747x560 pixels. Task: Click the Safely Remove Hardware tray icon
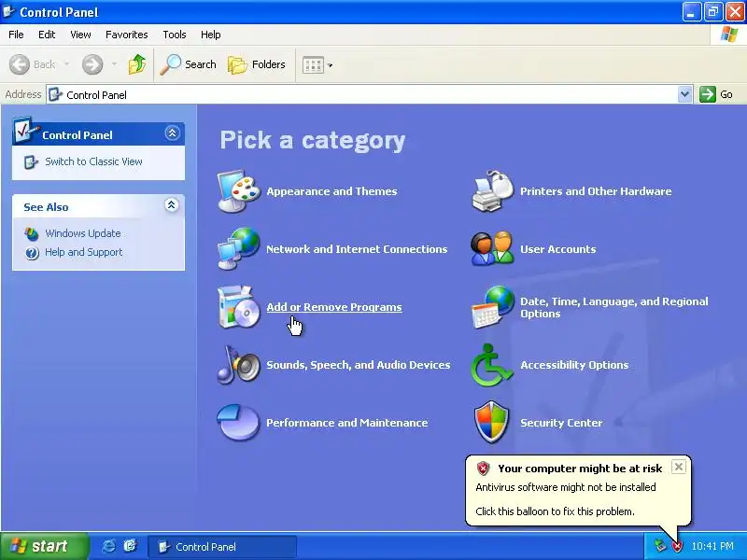pos(660,546)
